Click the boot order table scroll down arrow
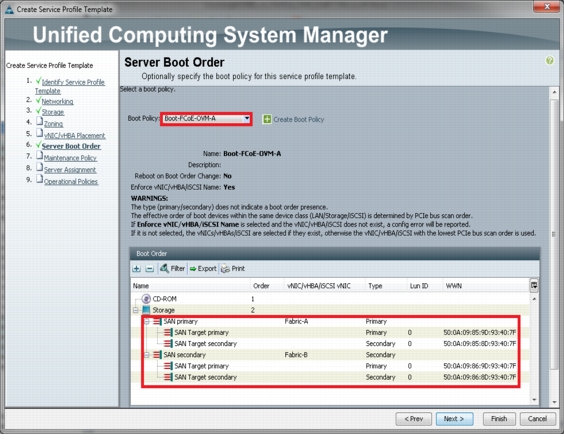 534,400
